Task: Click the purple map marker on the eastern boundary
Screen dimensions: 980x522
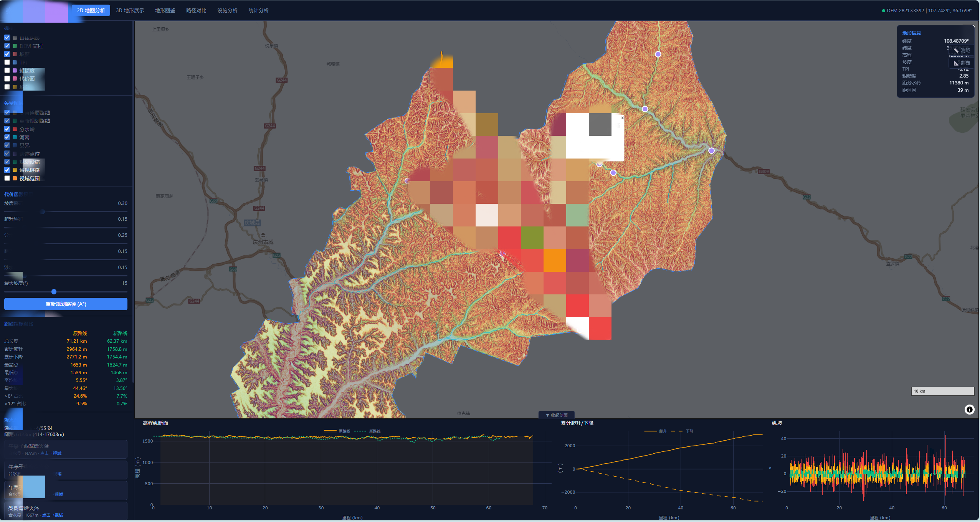Action: click(x=711, y=151)
